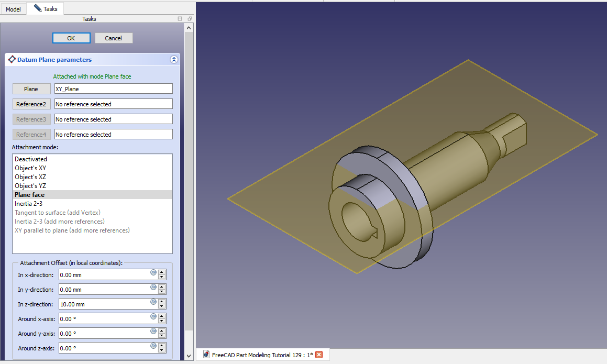Open expression editor for Around z-axis field

[x=153, y=346]
